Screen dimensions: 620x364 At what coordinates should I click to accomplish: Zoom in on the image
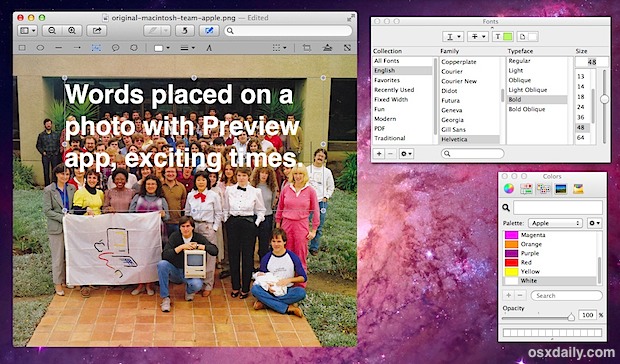(72, 30)
